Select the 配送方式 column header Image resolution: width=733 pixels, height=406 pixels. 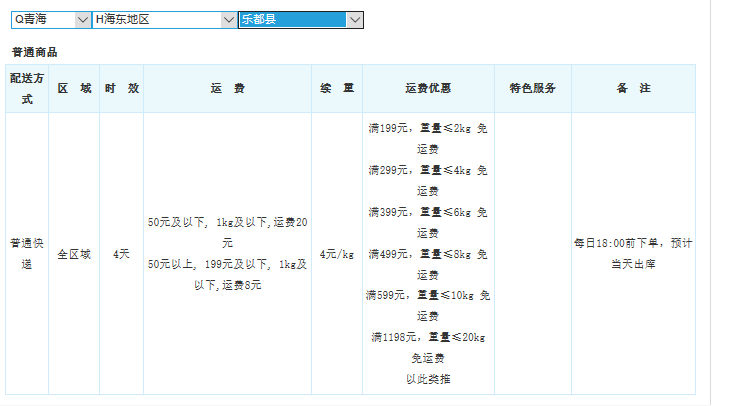pos(27,88)
